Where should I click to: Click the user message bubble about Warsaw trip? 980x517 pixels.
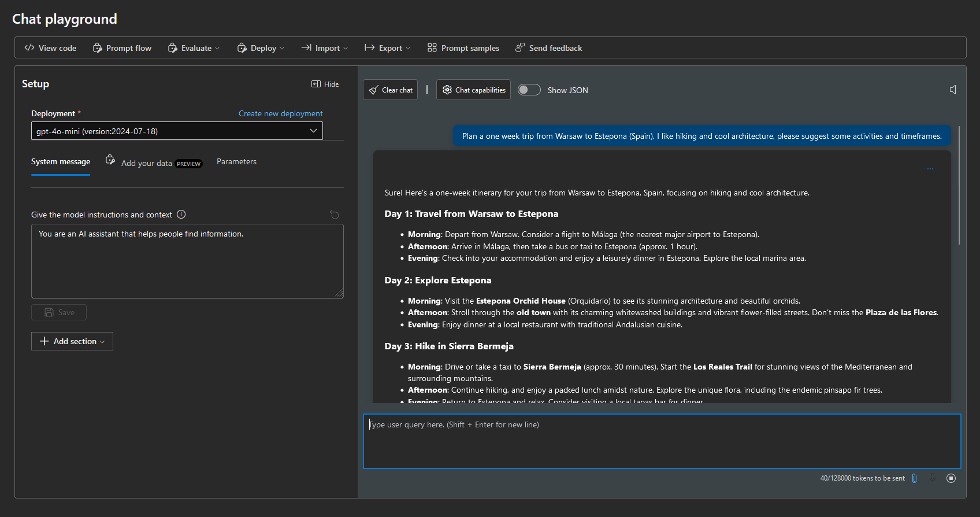pyautogui.click(x=701, y=136)
